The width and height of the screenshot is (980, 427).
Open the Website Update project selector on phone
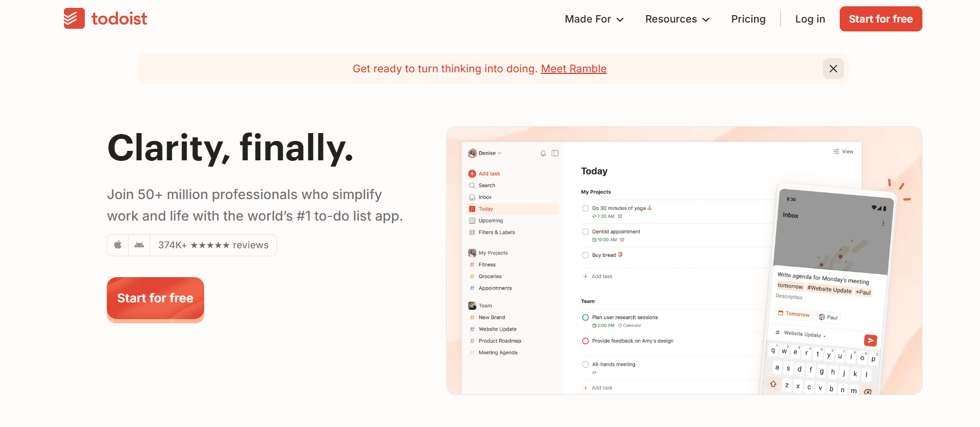(x=800, y=333)
